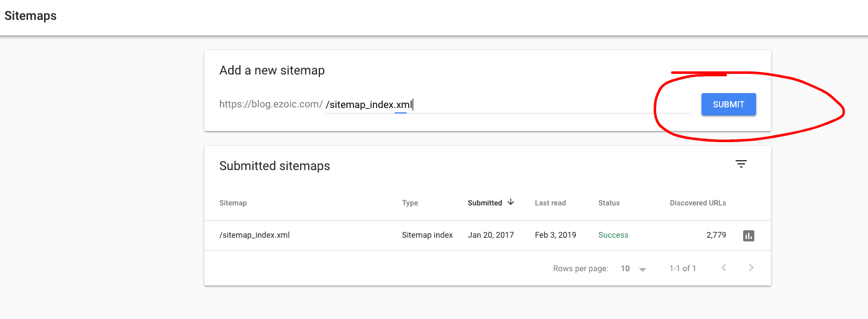Image resolution: width=868 pixels, height=319 pixels.
Task: Click the green Success status
Action: coord(613,235)
